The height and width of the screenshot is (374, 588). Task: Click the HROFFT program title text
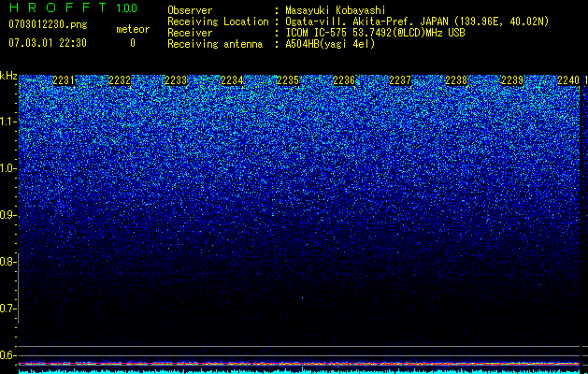(59, 7)
